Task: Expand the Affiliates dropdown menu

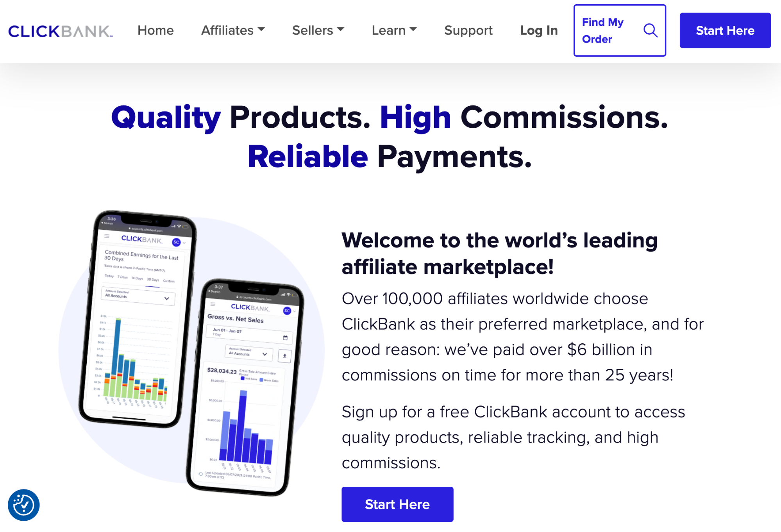Action: (x=232, y=30)
